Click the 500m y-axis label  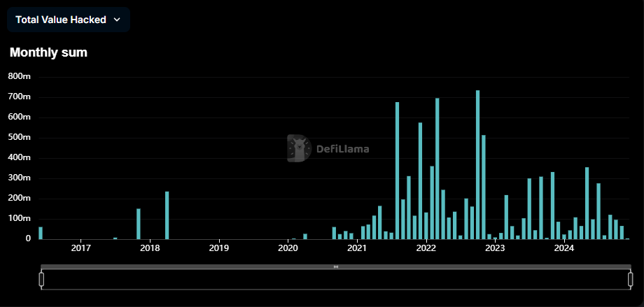[x=20, y=138]
